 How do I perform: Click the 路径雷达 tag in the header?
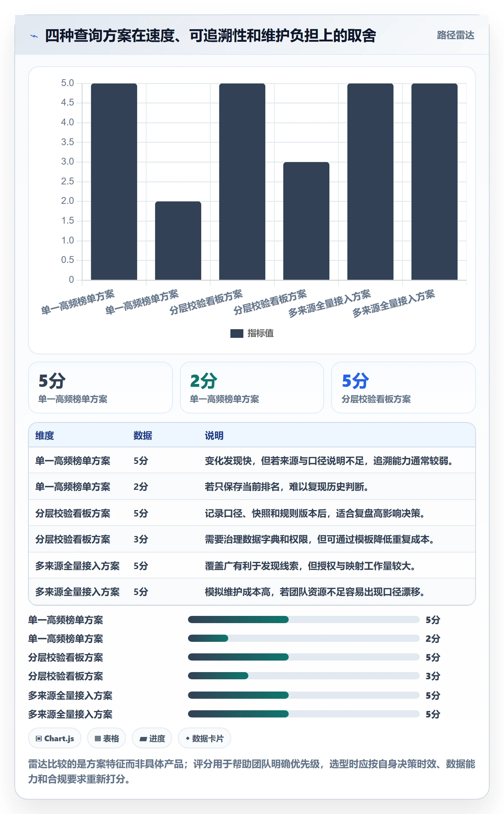tap(455, 35)
